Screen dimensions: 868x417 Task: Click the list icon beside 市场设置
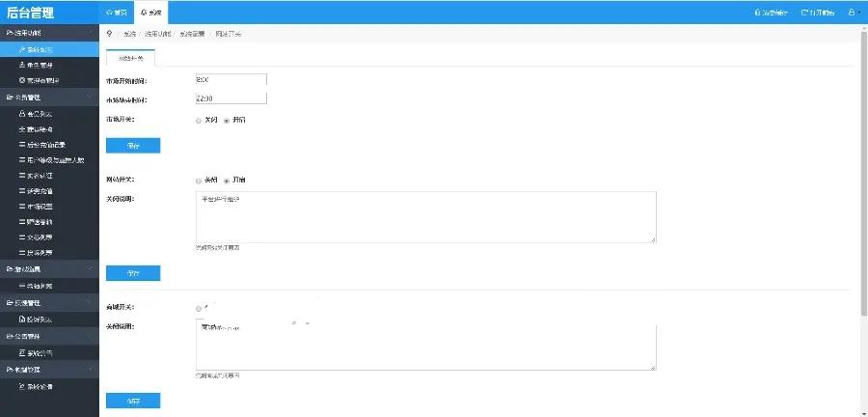pyautogui.click(x=22, y=207)
